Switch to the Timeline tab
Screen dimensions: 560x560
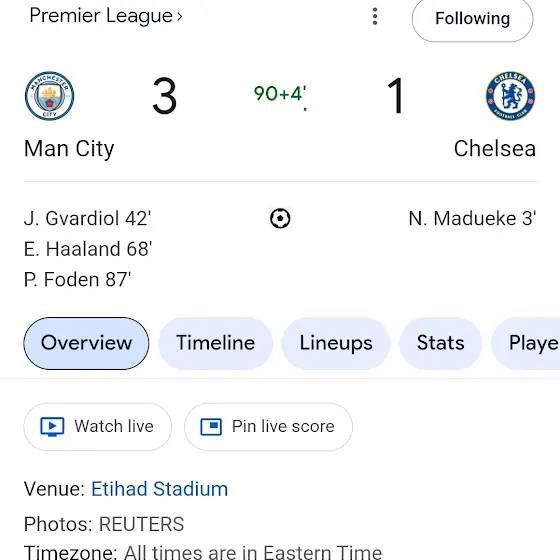(216, 343)
